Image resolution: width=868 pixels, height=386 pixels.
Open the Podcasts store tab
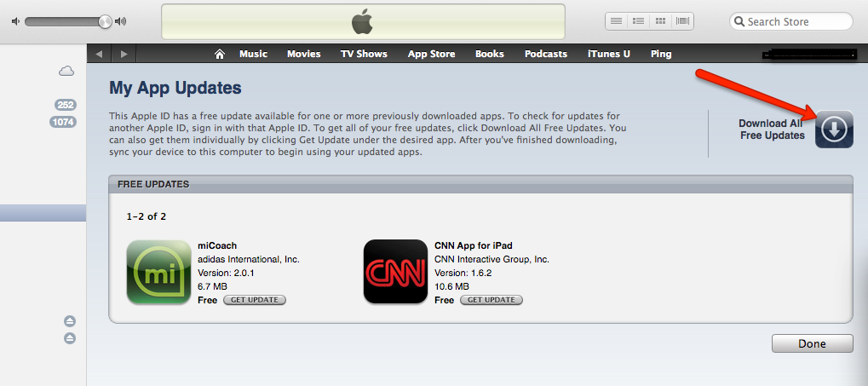[x=546, y=54]
